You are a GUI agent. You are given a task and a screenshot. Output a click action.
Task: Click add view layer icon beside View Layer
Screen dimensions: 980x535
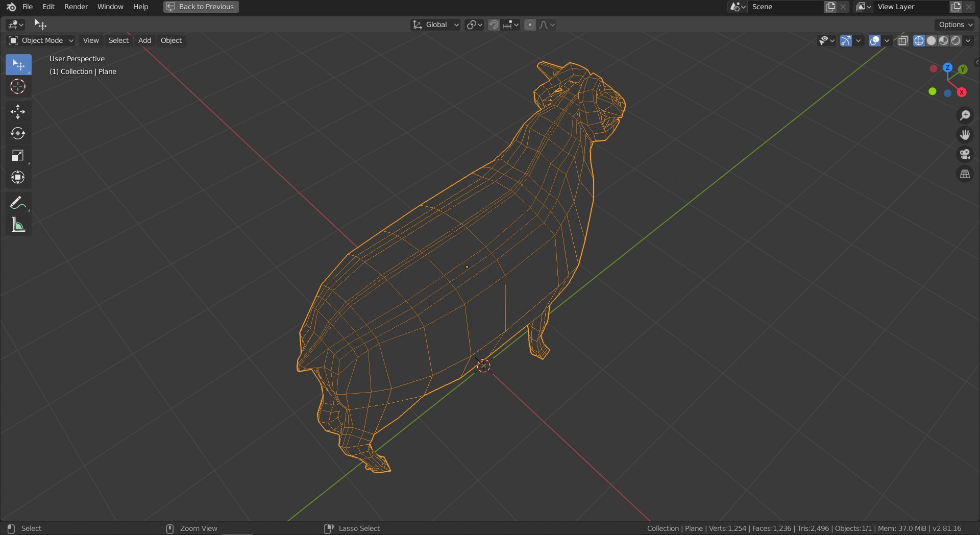pos(956,7)
